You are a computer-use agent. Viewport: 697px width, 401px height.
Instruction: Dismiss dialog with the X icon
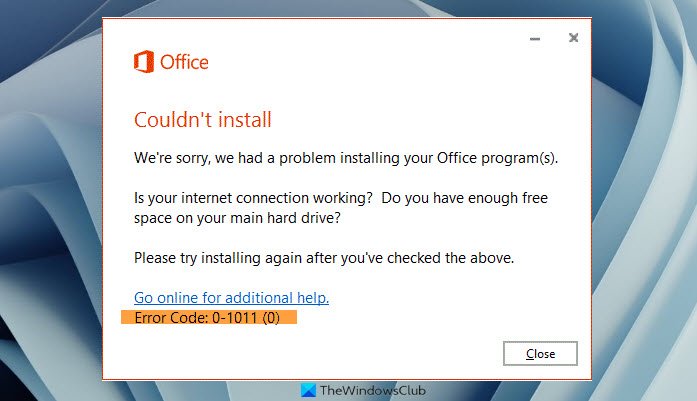click(x=573, y=38)
